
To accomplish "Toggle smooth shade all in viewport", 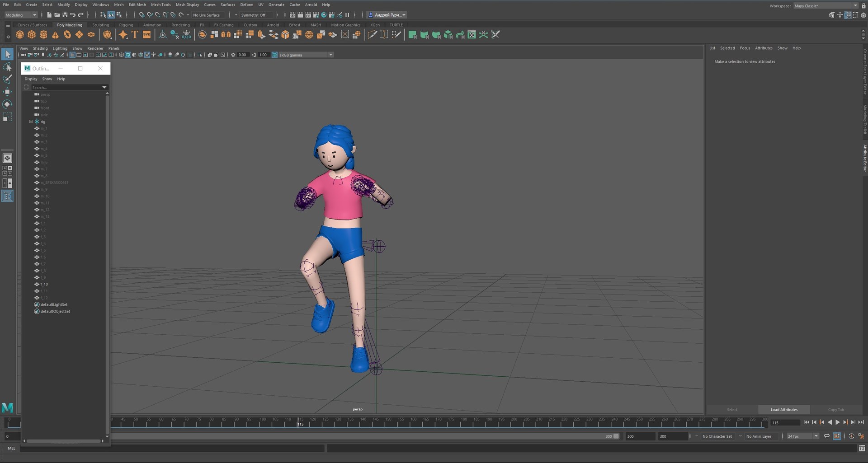I will pos(127,55).
